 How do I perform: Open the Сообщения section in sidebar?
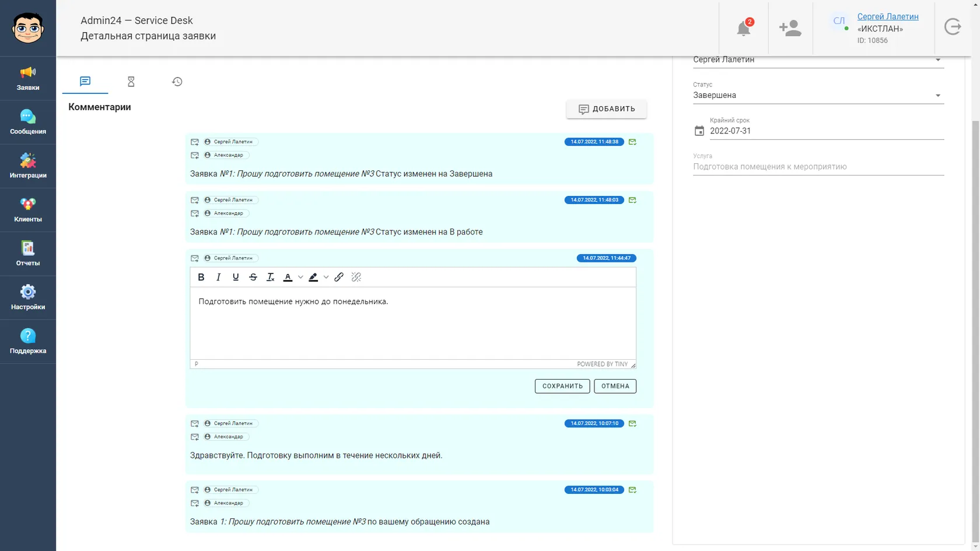28,122
